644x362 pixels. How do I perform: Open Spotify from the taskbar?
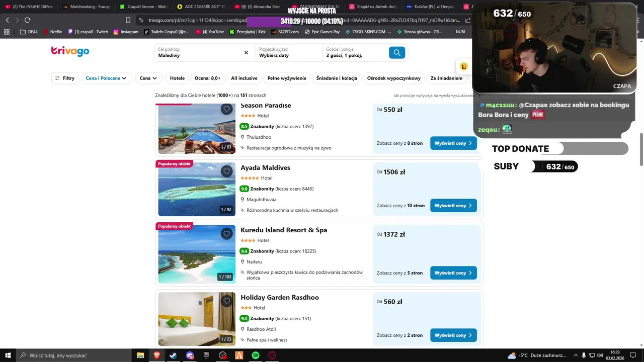pos(256,355)
